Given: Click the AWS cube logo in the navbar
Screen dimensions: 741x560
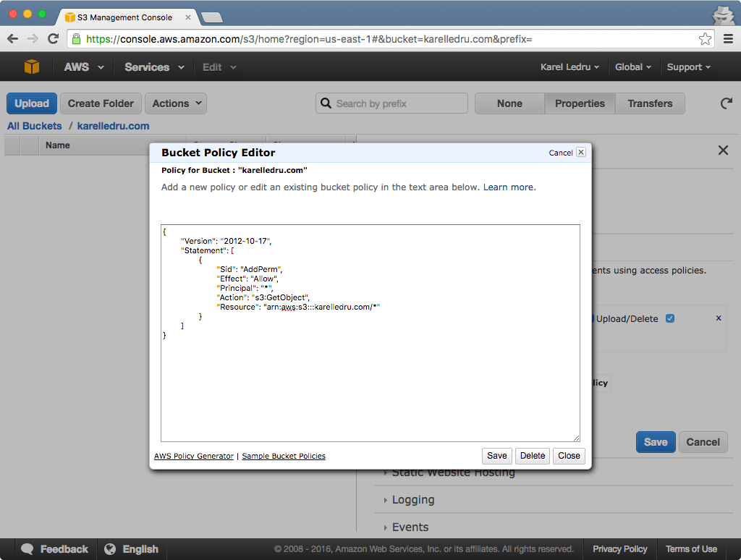Looking at the screenshot, I should point(30,67).
